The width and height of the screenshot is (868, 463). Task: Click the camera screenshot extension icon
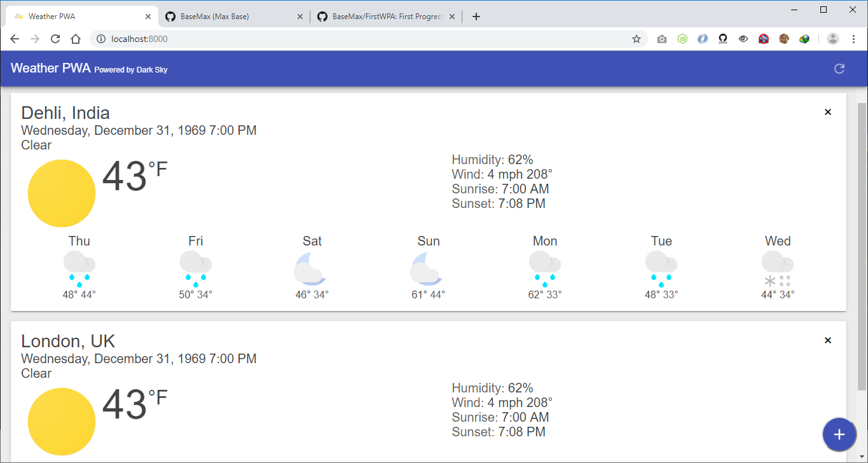(x=662, y=39)
